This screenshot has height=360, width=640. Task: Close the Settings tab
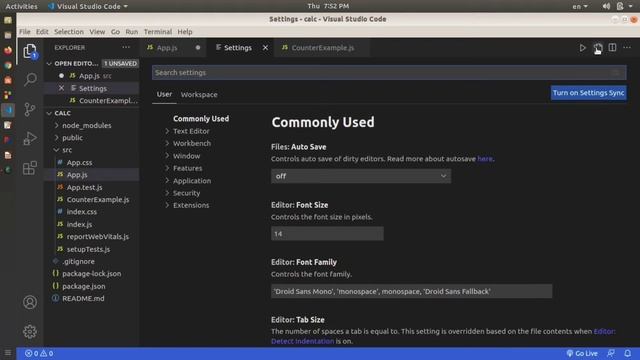click(x=265, y=48)
